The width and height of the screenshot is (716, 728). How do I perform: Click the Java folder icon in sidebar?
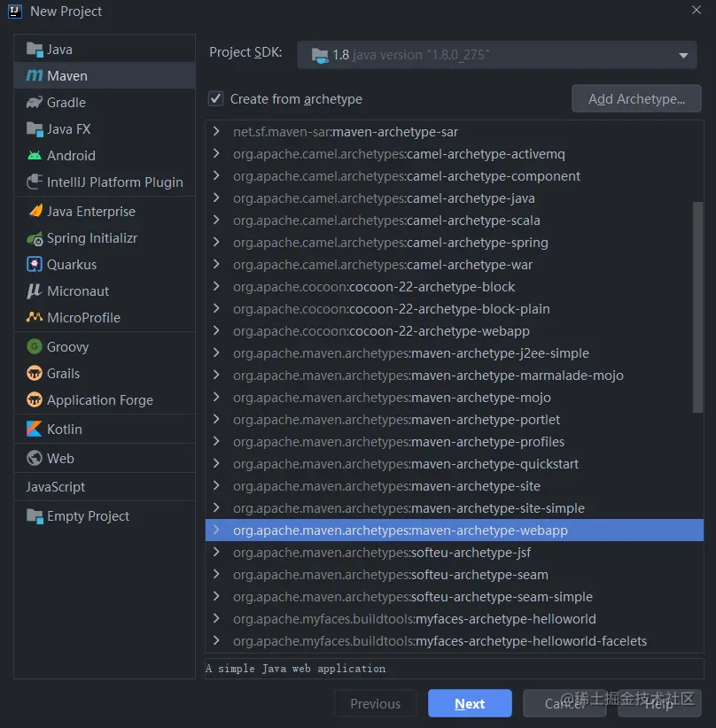35,50
